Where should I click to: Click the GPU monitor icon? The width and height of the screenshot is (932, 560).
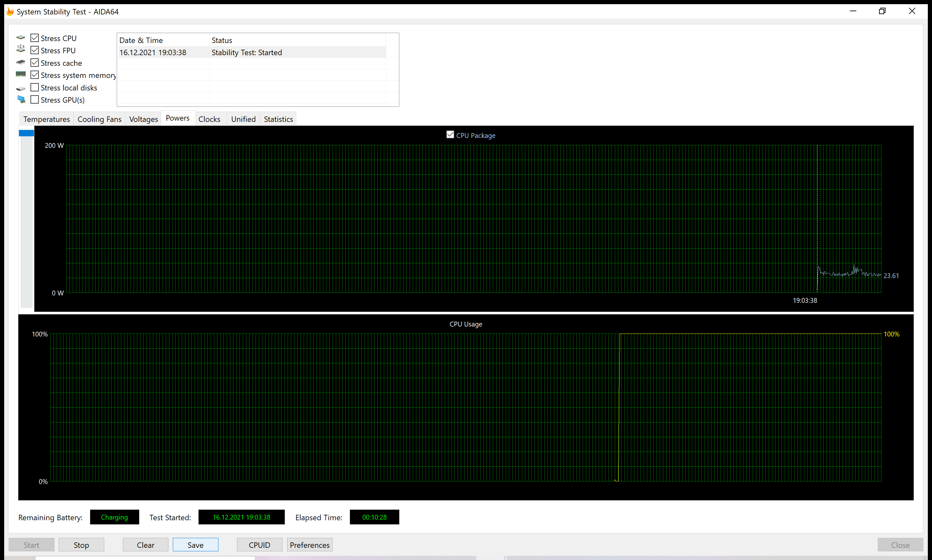click(21, 100)
